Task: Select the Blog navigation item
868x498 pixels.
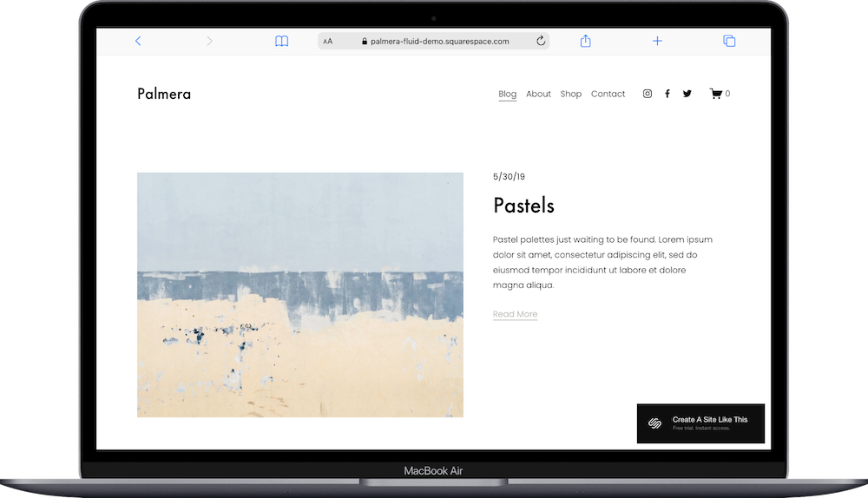Action: 507,94
